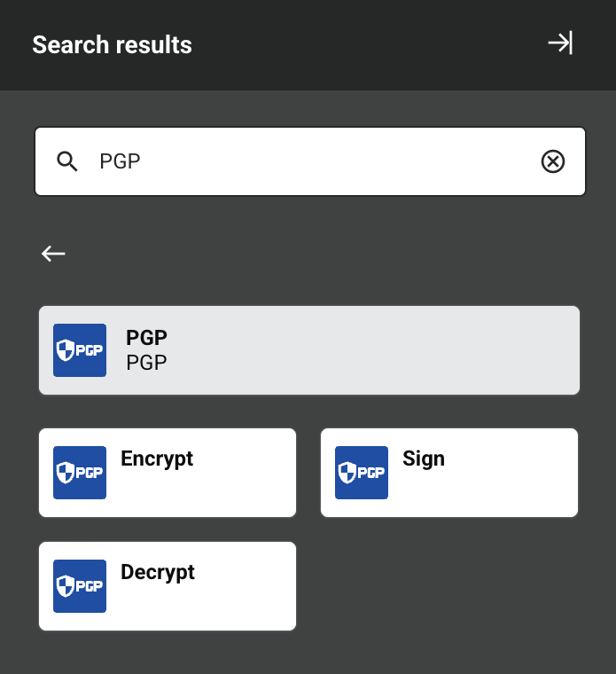This screenshot has height=674, width=616.
Task: Click the bold PGP connector title
Action: [147, 338]
